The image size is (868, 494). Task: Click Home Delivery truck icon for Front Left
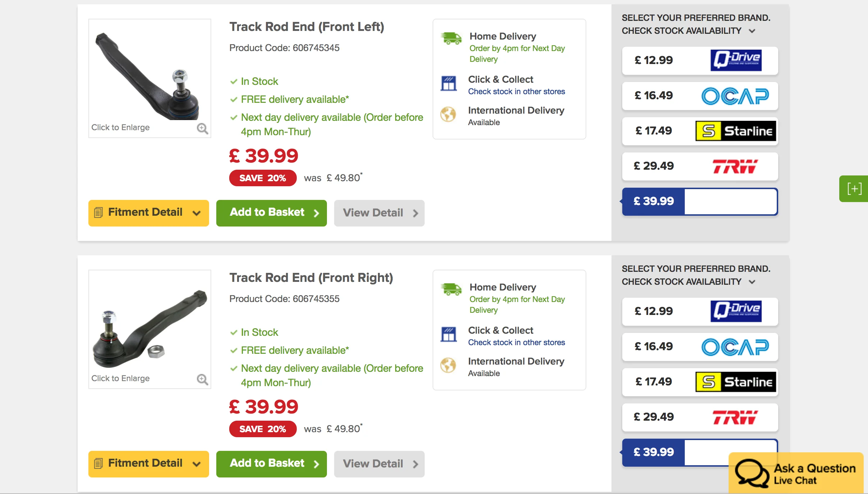pyautogui.click(x=451, y=38)
